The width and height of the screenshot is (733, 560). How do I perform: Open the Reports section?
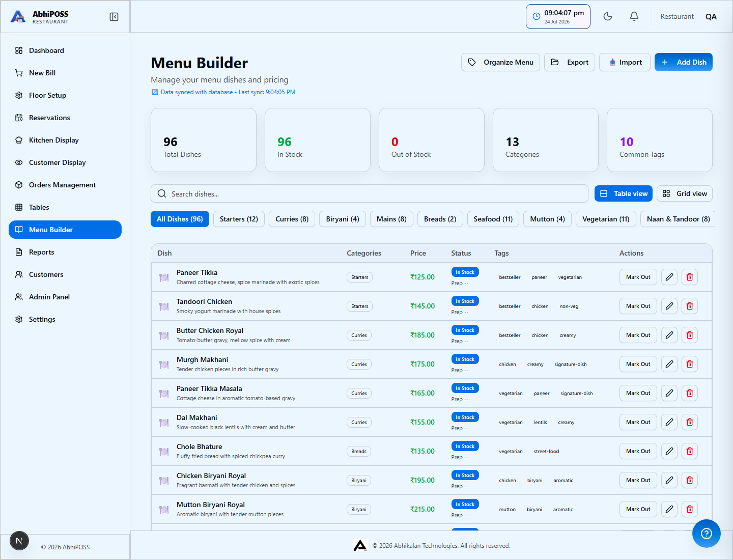pyautogui.click(x=65, y=252)
